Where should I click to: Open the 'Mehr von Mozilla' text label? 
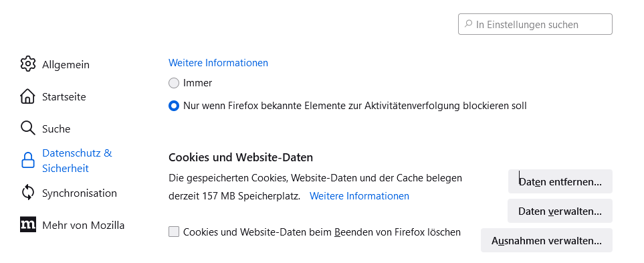coord(84,226)
